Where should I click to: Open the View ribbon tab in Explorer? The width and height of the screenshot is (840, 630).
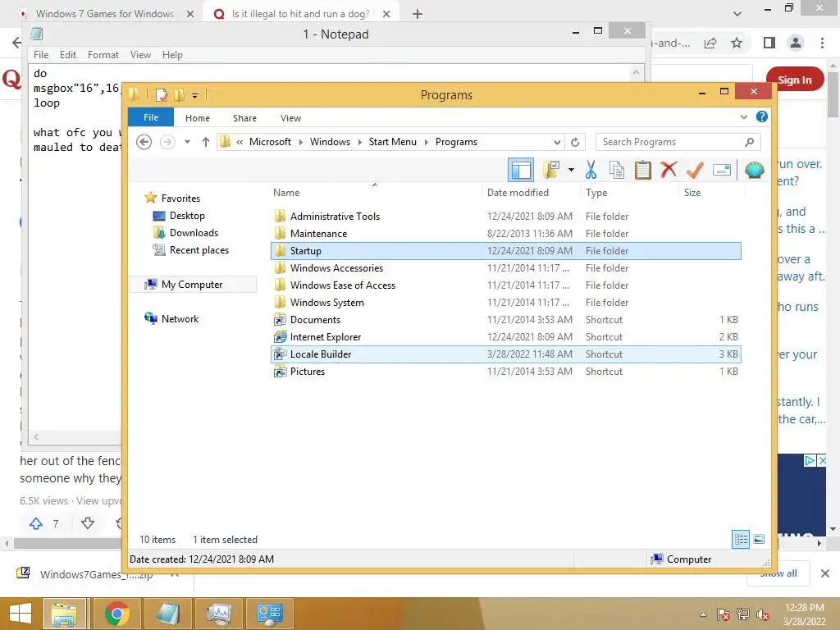pyautogui.click(x=290, y=118)
